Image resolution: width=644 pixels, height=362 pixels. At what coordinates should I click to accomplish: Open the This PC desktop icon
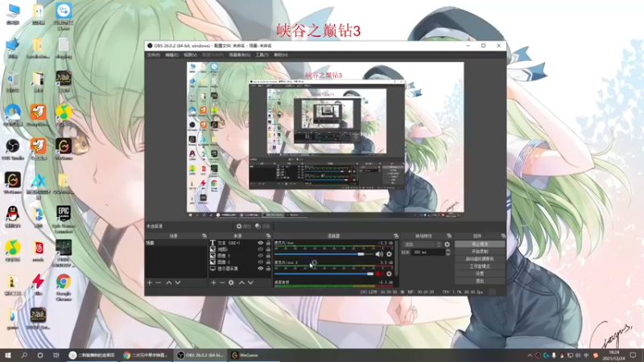pyautogui.click(x=13, y=14)
